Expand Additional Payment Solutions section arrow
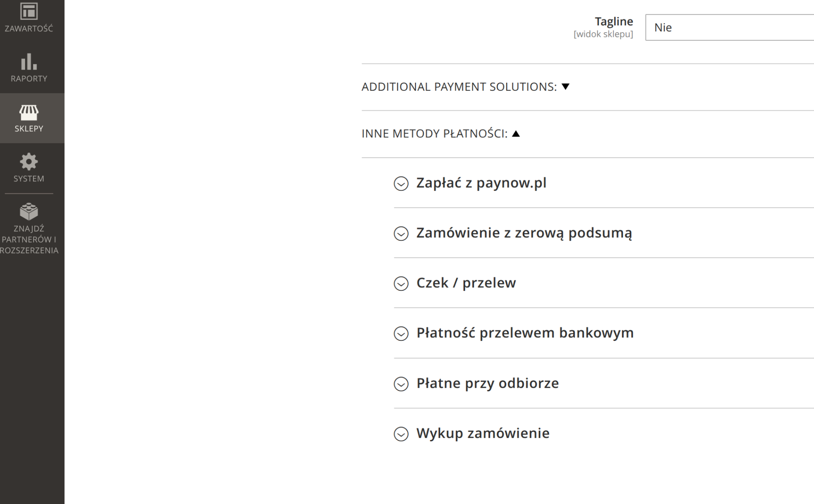Viewport: 814px width, 504px height. coord(565,87)
